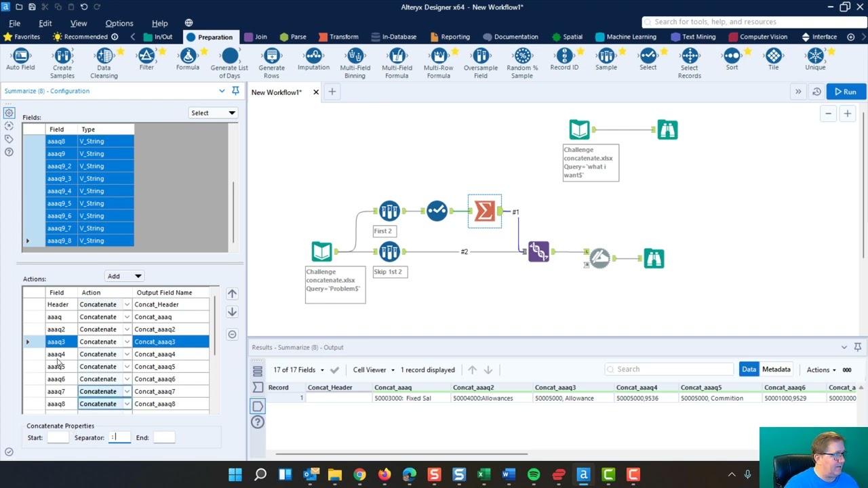This screenshot has height=488, width=868.
Task: Open the Action dropdown for aaaq2 row
Action: point(127,329)
